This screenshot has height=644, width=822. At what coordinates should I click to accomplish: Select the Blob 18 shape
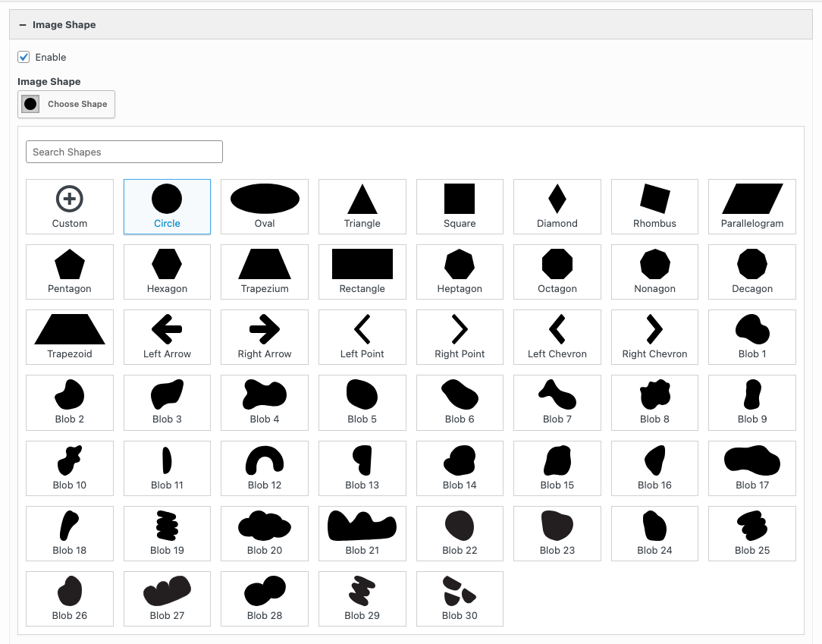[70, 533]
